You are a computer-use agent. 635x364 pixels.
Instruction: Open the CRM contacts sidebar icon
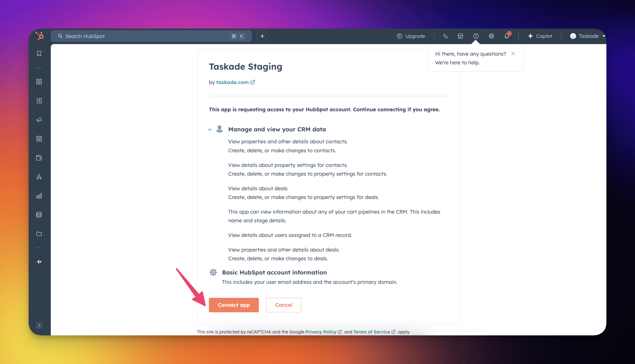[39, 101]
